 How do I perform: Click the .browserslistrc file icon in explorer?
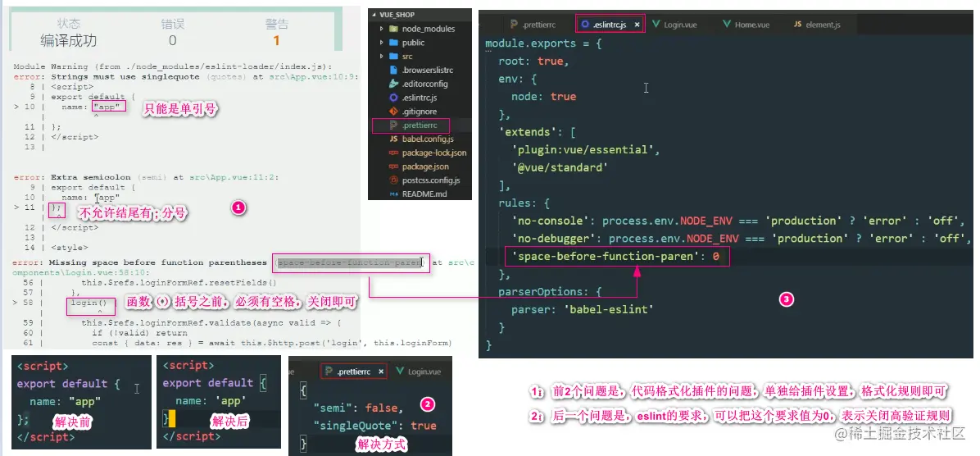393,70
